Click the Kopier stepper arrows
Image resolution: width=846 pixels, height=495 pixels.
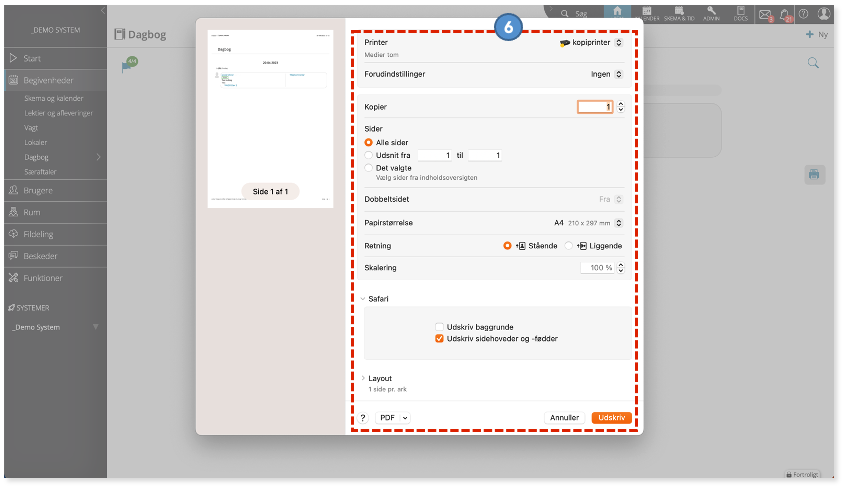click(620, 107)
